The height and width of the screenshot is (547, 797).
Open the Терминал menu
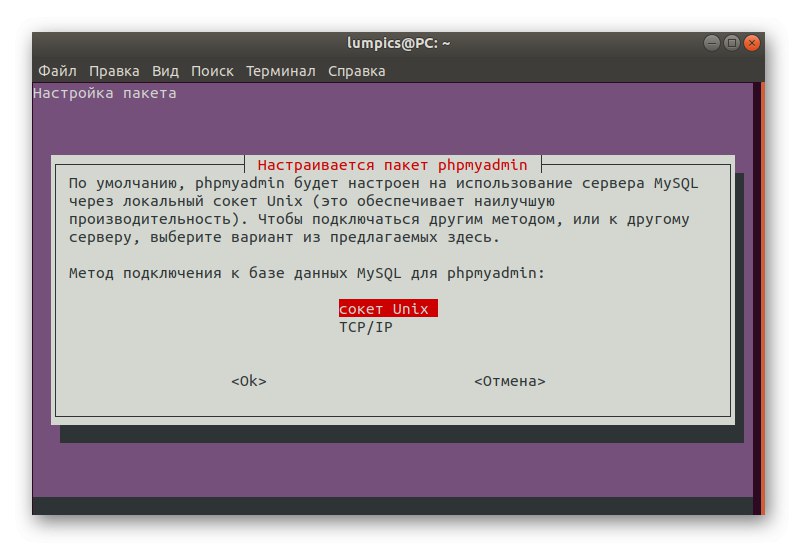pos(281,71)
